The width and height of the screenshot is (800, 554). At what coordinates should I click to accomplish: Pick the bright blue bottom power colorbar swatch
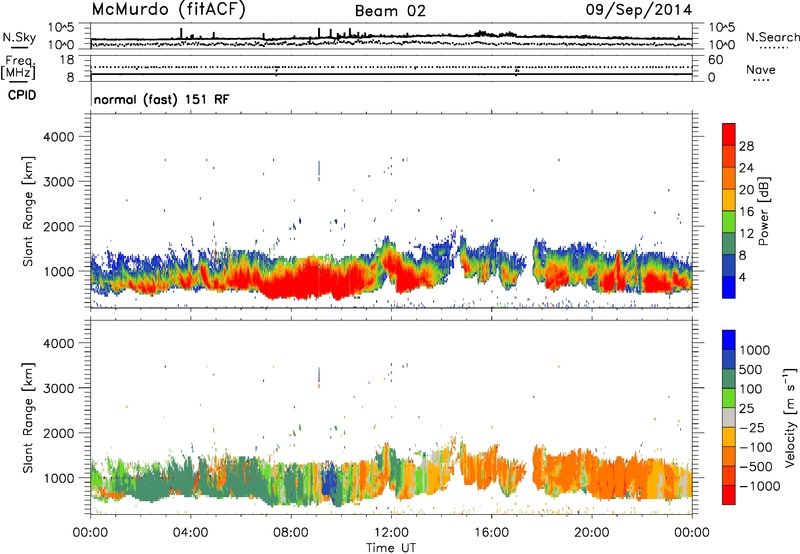click(729, 288)
